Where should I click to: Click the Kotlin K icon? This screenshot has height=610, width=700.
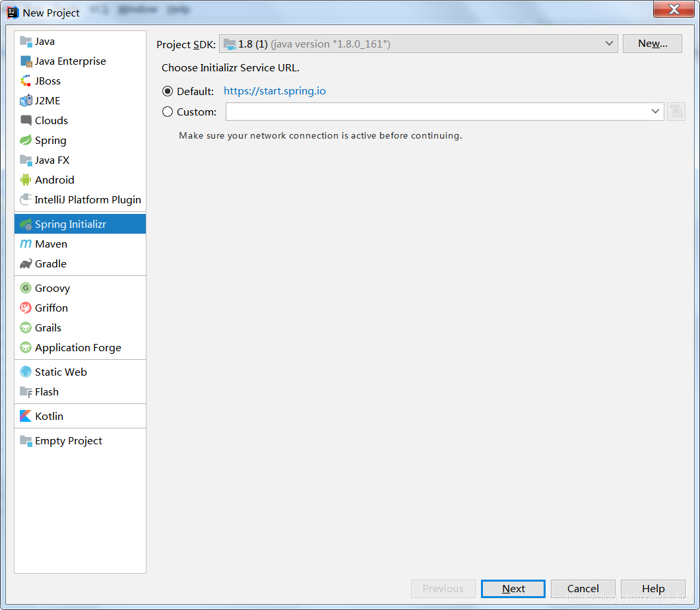(26, 416)
